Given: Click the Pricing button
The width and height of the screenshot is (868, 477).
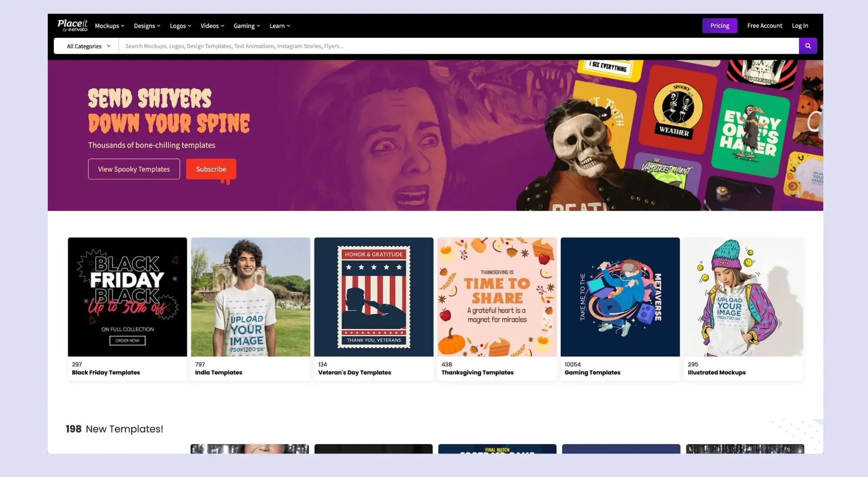Looking at the screenshot, I should pyautogui.click(x=720, y=26).
